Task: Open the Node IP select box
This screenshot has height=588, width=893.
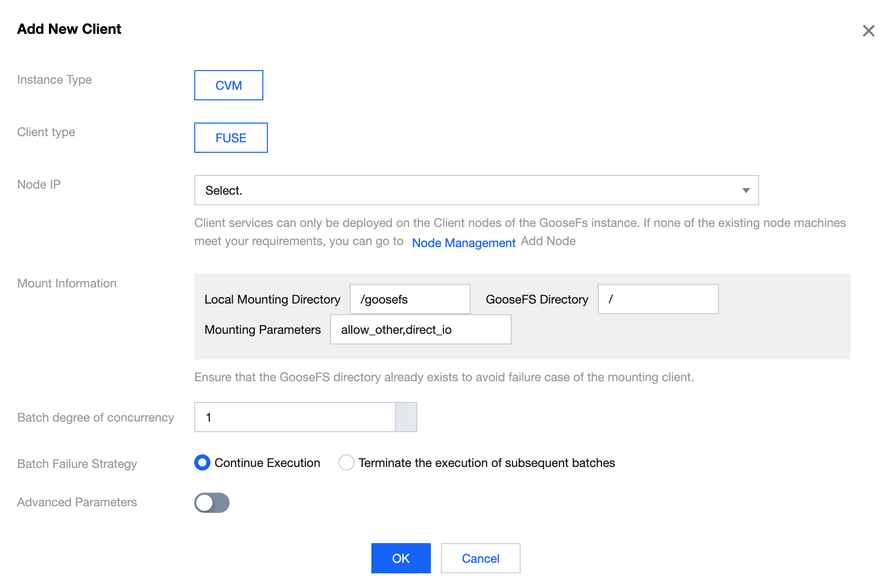Action: tap(469, 190)
